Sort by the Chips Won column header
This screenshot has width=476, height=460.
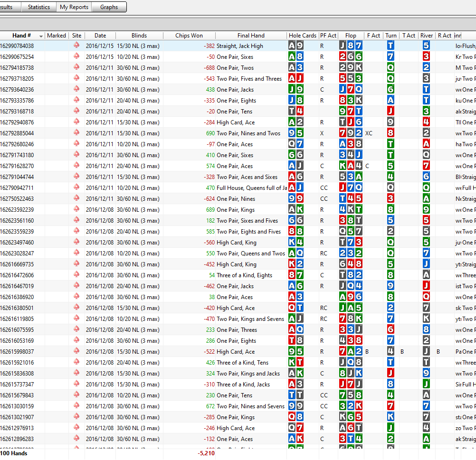tap(189, 36)
